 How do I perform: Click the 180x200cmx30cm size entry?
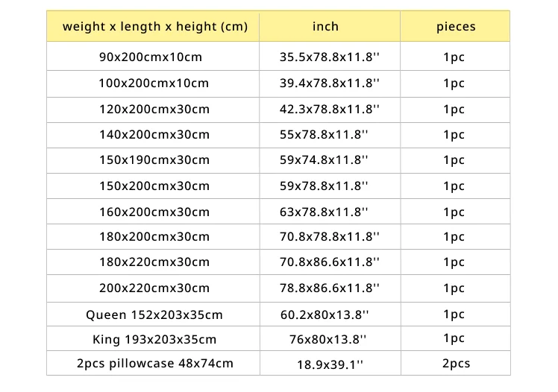pos(154,237)
